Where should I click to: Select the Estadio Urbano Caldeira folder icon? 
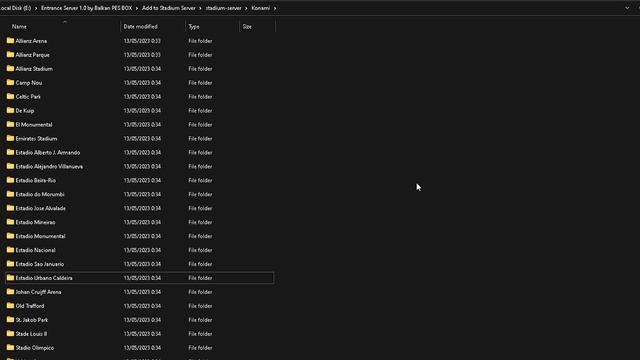(x=10, y=278)
